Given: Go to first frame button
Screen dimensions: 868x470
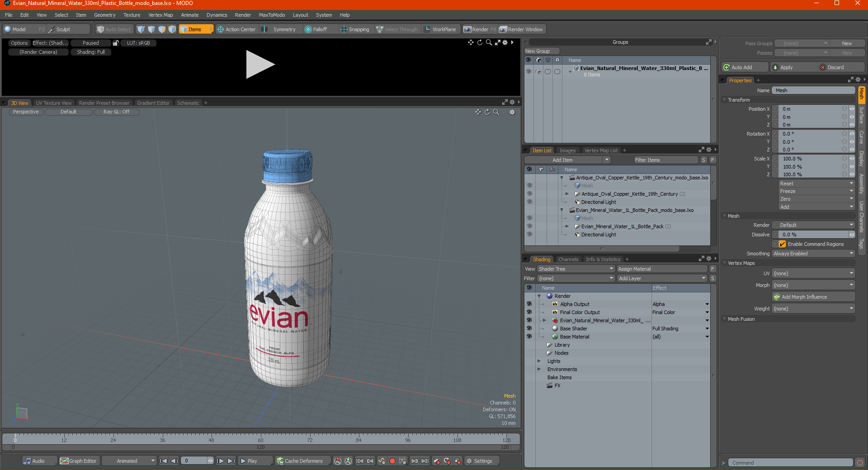Looking at the screenshot, I should point(164,461).
